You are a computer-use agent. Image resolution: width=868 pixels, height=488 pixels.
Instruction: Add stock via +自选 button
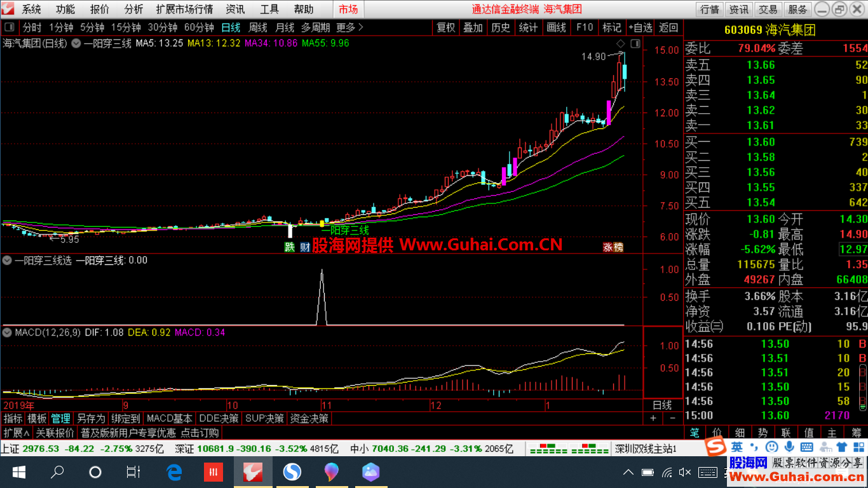pyautogui.click(x=641, y=27)
